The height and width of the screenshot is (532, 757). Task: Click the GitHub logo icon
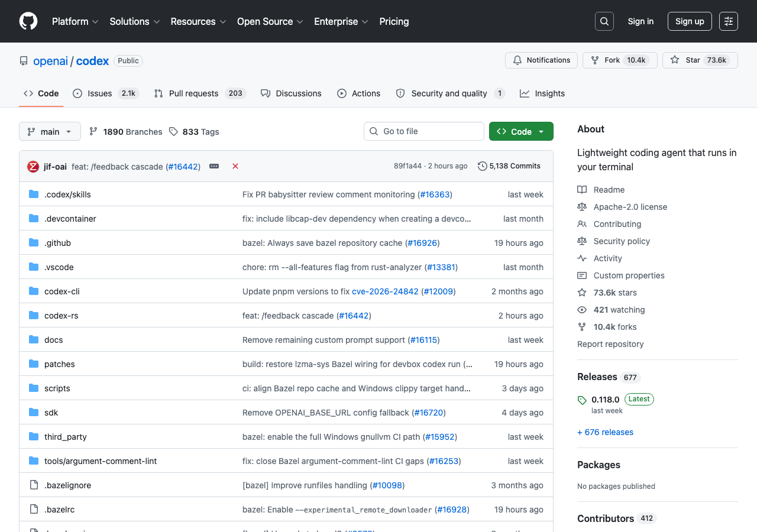click(28, 21)
